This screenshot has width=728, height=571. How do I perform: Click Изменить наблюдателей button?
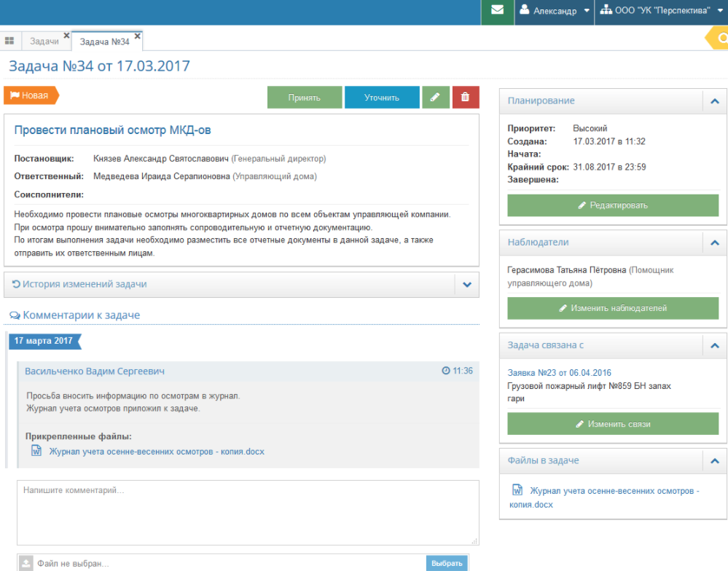tap(612, 308)
